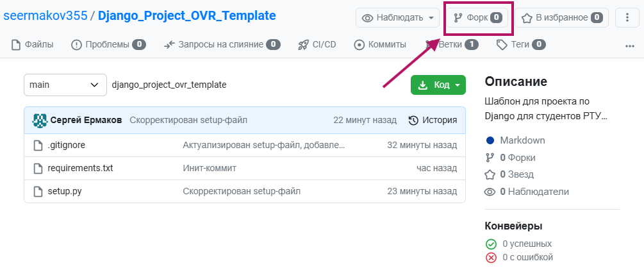Open the Актуализирован setup-файл commit message
Image resolution: width=644 pixels, height=275 pixels.
(x=264, y=145)
